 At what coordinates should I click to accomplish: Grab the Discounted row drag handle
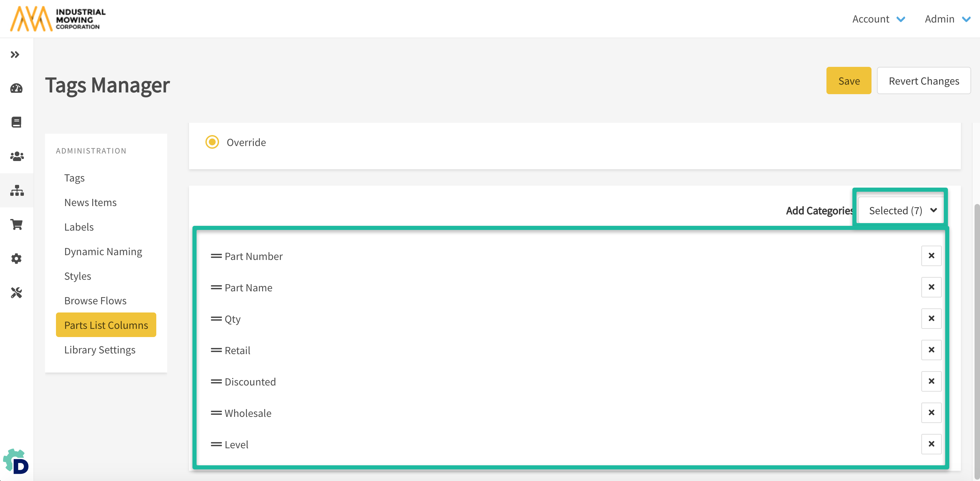pos(216,381)
